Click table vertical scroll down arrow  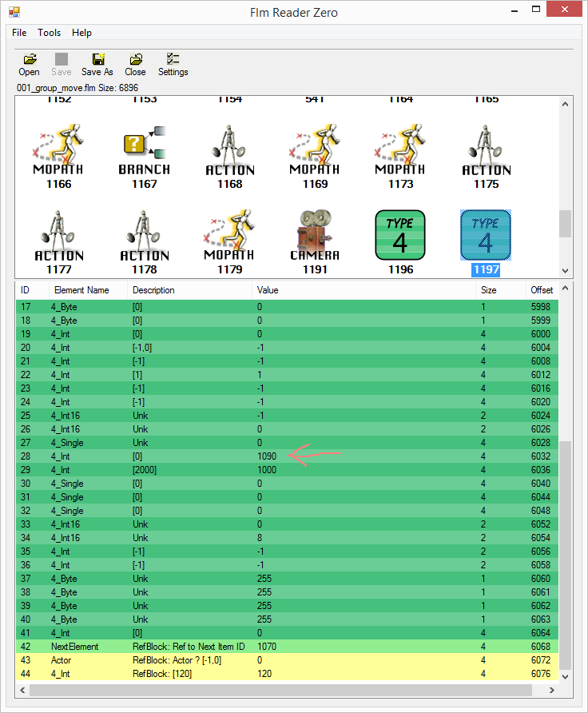point(566,676)
